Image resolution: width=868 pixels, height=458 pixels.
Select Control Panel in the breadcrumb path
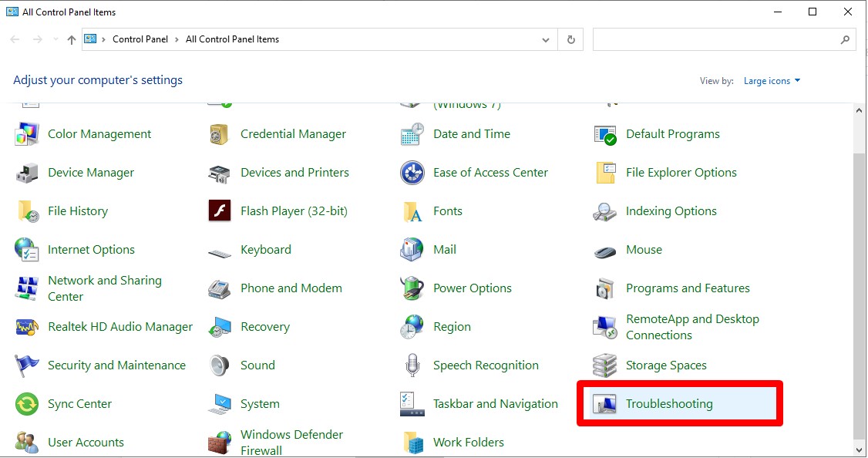pyautogui.click(x=140, y=39)
